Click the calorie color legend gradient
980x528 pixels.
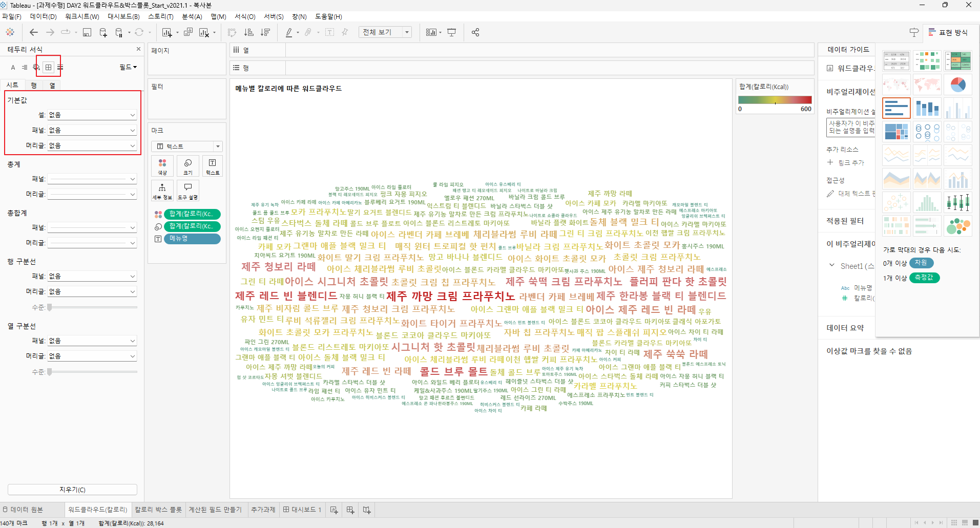click(775, 99)
